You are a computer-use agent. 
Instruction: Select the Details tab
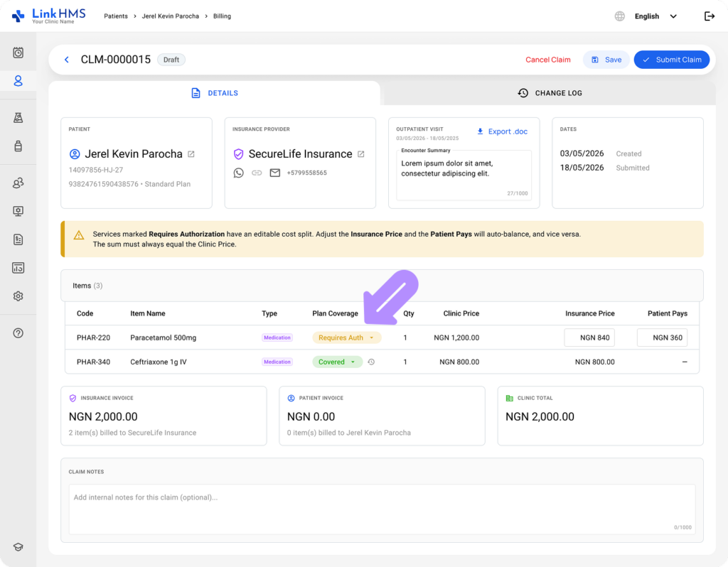215,93
